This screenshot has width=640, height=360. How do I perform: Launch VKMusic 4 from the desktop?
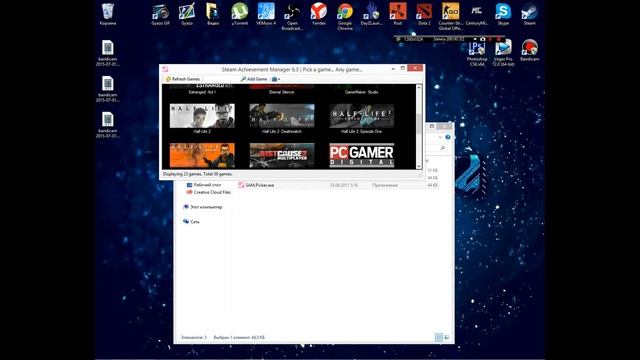(x=266, y=14)
